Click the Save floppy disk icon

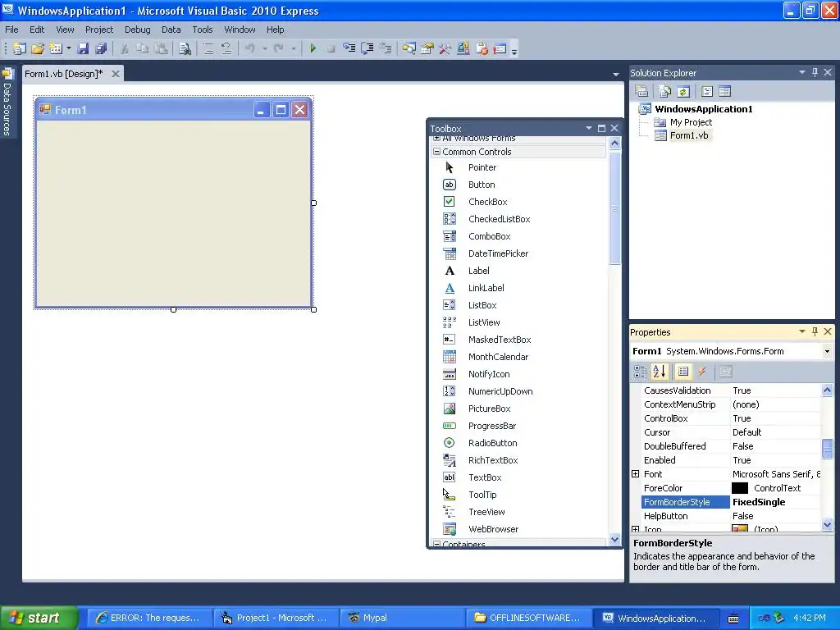[x=83, y=48]
